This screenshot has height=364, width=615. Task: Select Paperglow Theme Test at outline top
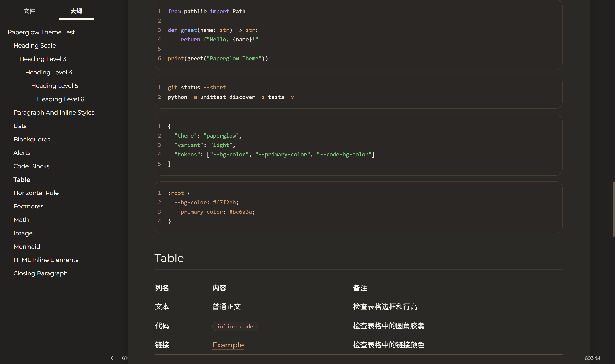pyautogui.click(x=41, y=32)
